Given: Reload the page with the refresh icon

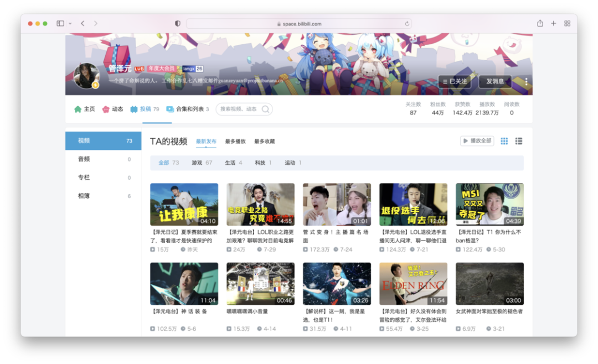Looking at the screenshot, I should click(407, 24).
